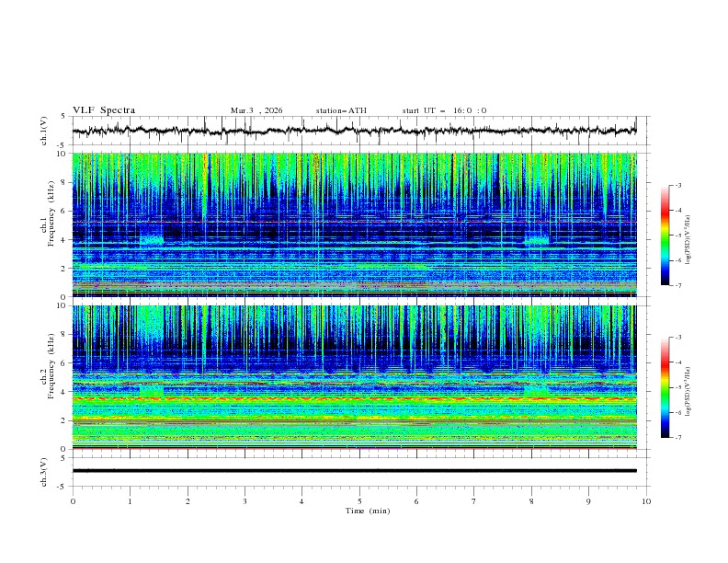
Task: Click the "ch.3(V)" axis label
Action: coord(44,472)
